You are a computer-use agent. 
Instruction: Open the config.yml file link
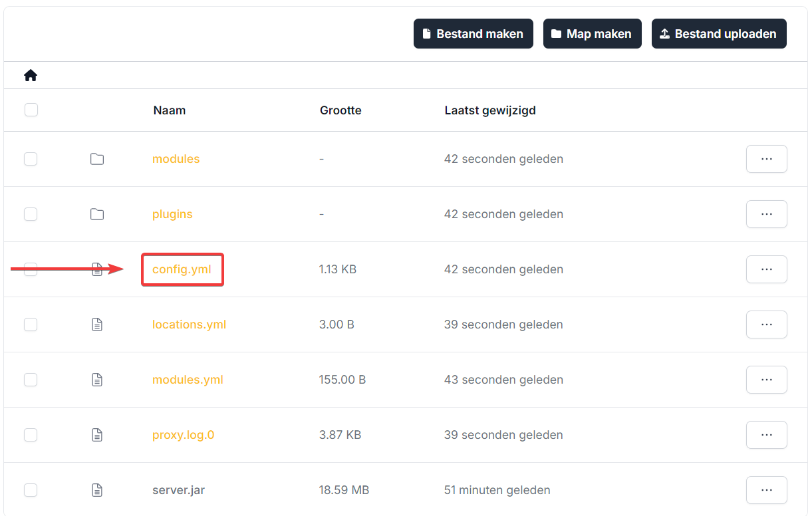[182, 269]
